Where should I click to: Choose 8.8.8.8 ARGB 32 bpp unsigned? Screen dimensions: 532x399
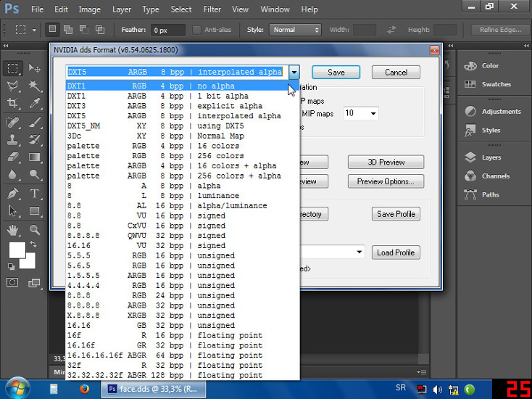point(183,305)
